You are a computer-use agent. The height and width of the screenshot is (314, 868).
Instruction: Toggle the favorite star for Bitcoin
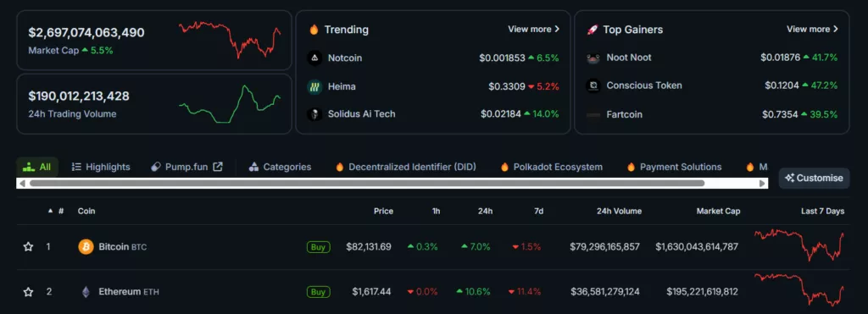coord(28,246)
